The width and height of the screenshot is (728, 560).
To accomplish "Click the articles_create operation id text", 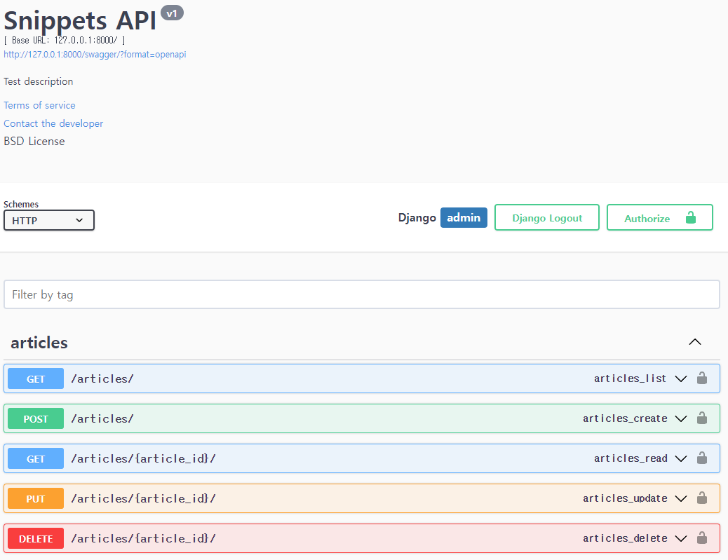I will click(625, 418).
